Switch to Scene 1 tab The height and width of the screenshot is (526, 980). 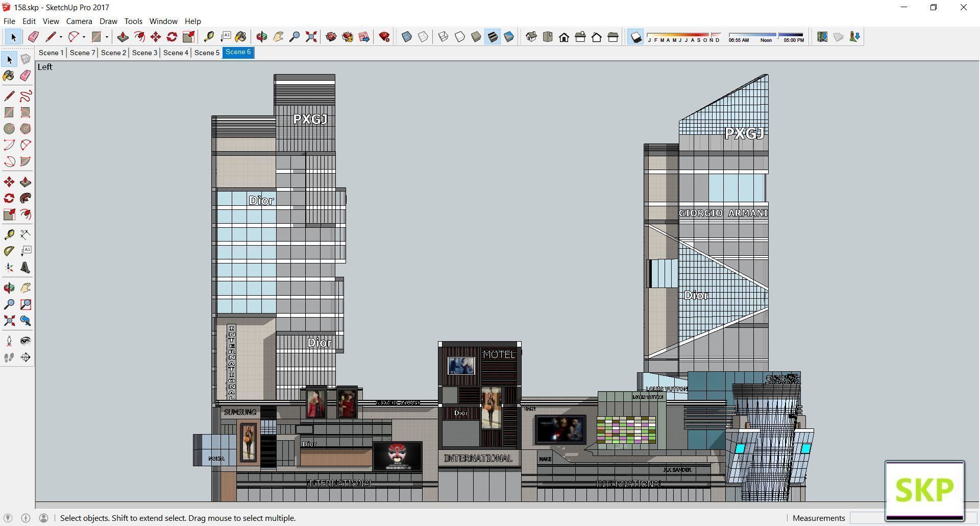[51, 53]
